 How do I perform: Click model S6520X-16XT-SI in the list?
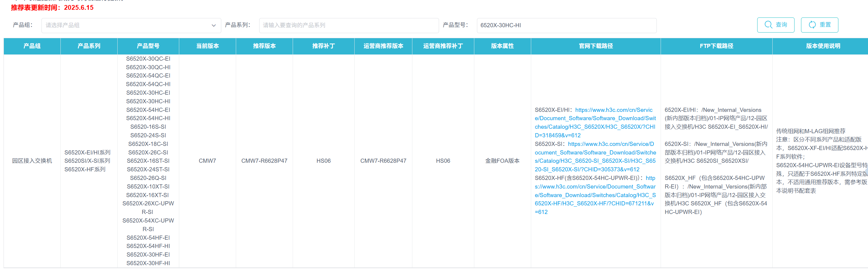[x=148, y=195]
